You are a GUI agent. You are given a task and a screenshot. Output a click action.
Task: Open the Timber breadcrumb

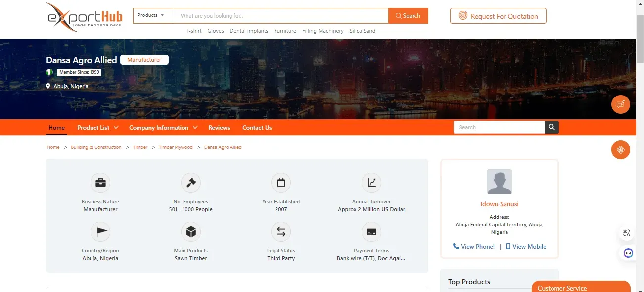point(140,147)
